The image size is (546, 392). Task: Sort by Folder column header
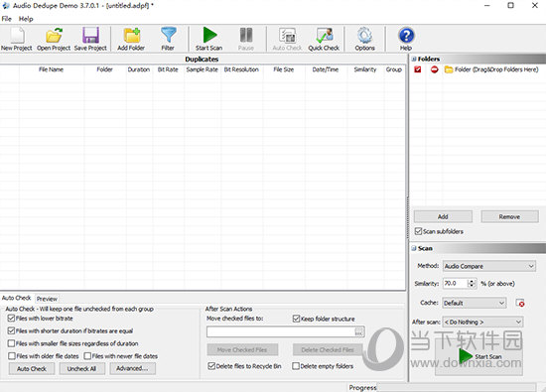click(x=105, y=69)
